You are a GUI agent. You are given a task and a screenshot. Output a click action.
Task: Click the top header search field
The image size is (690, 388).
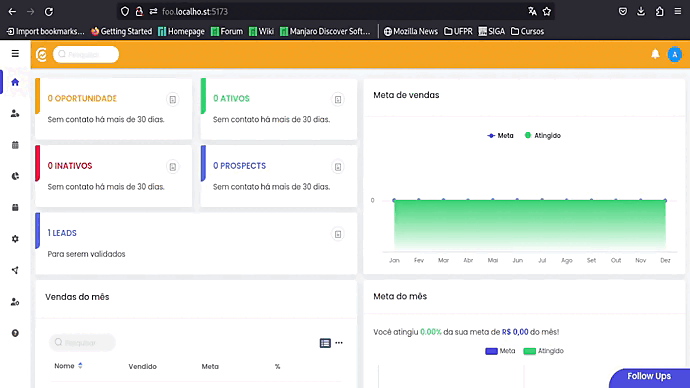tap(86, 55)
